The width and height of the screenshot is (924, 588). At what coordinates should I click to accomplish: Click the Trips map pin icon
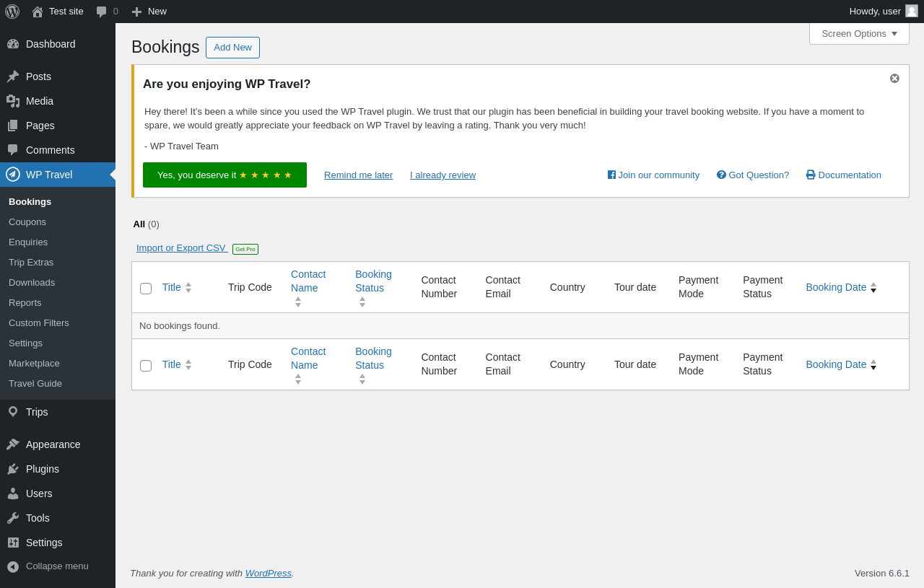pos(13,412)
